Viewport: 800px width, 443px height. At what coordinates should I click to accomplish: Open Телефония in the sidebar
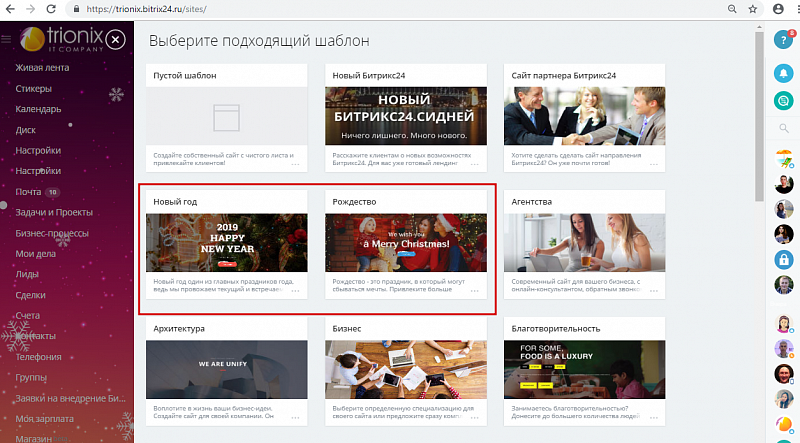coord(38,357)
